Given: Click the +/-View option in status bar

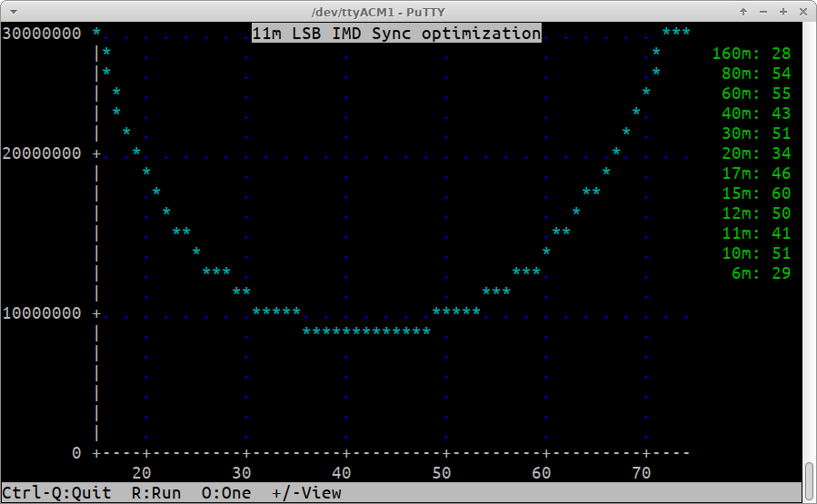Looking at the screenshot, I should pos(306,493).
